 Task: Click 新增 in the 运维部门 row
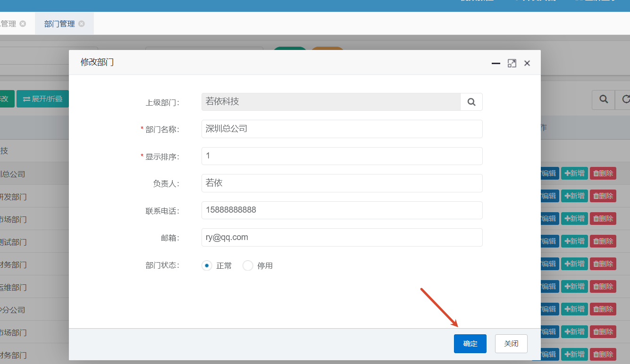click(574, 286)
